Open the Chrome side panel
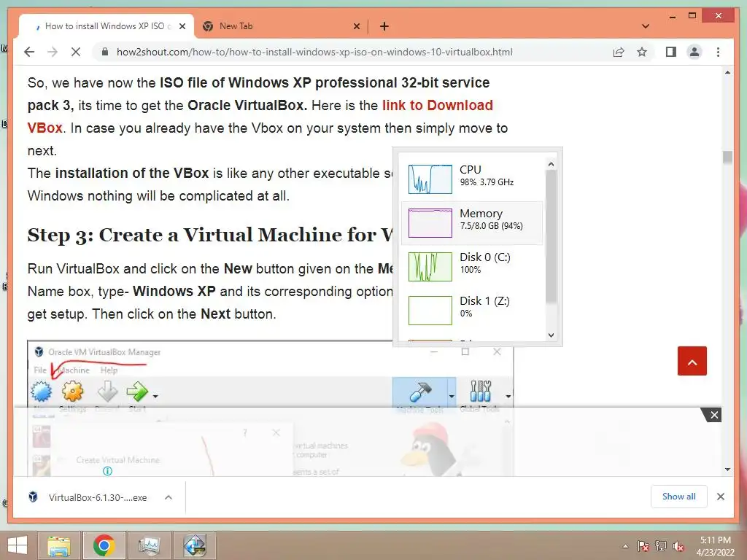Image resolution: width=747 pixels, height=560 pixels. (x=671, y=52)
